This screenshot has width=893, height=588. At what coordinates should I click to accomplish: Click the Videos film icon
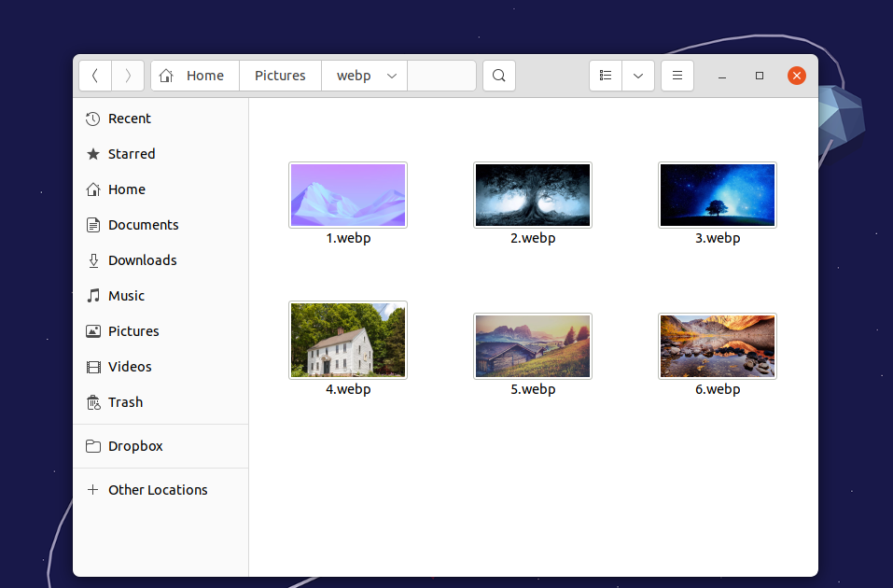tap(92, 367)
